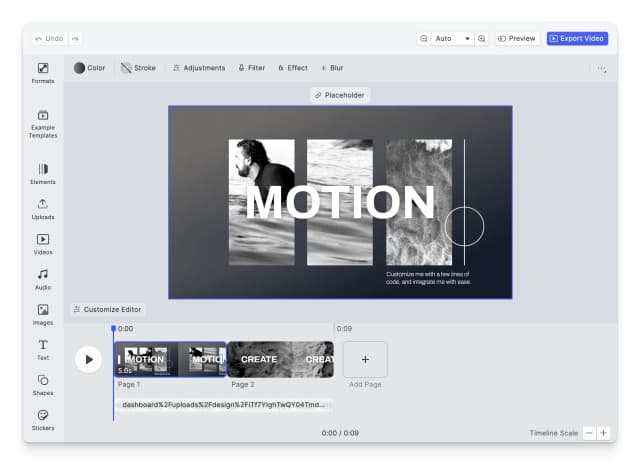Open the Elements panel
Viewport: 640px width, 465px height.
point(43,174)
